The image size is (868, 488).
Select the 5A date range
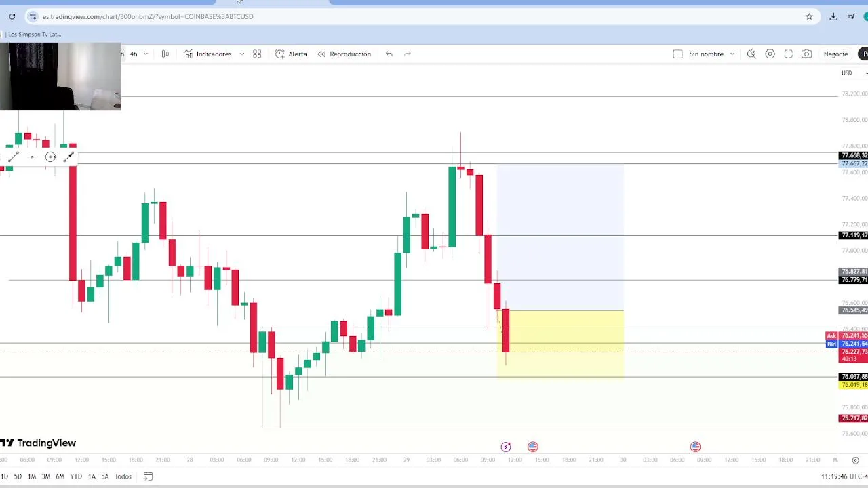[105, 476]
